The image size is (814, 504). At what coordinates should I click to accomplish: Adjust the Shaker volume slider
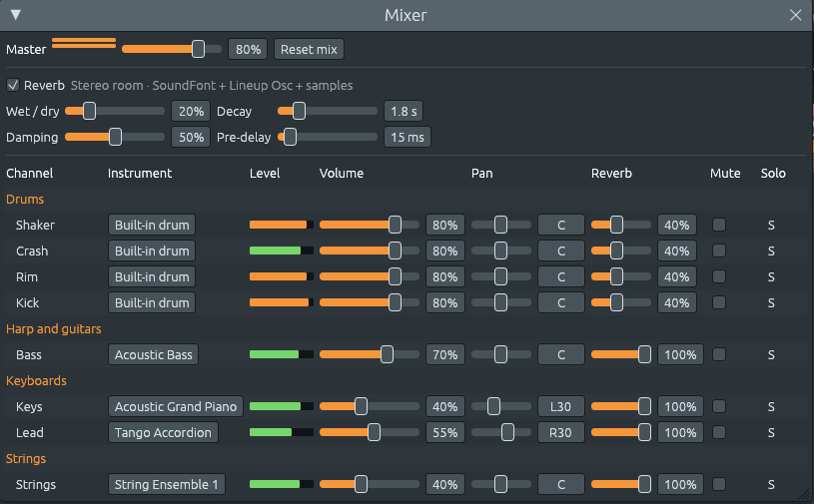click(370, 225)
